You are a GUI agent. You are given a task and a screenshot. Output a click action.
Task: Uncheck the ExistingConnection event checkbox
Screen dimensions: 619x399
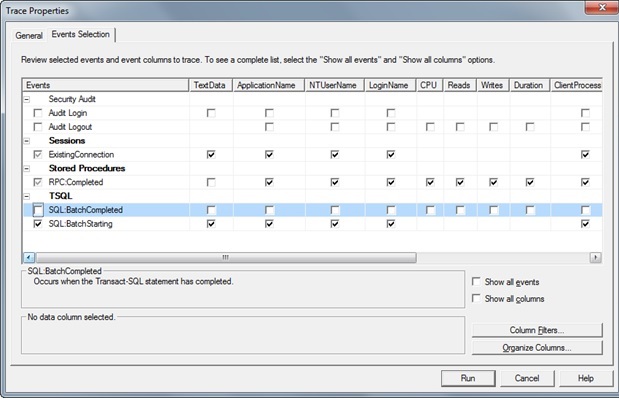pos(38,155)
